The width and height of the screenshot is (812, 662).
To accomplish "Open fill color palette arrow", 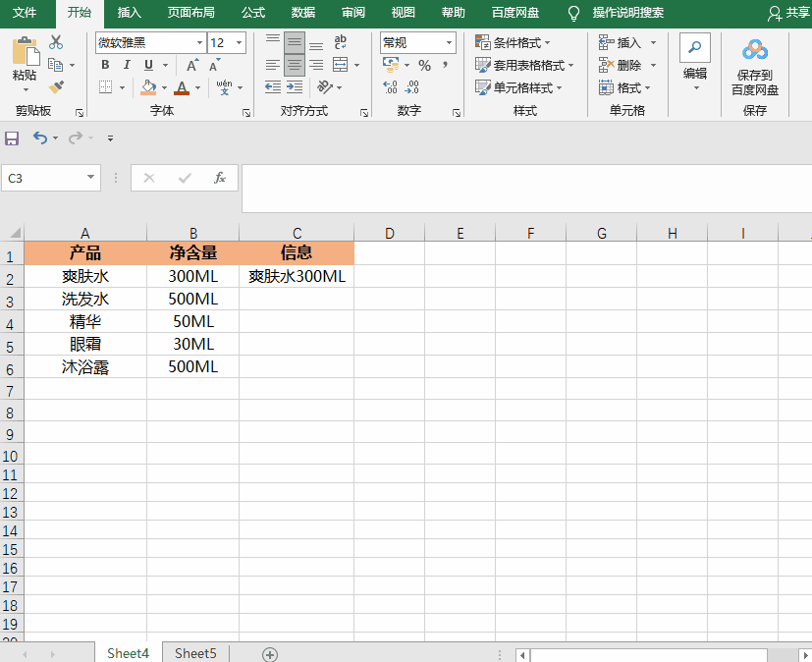I will [x=164, y=87].
